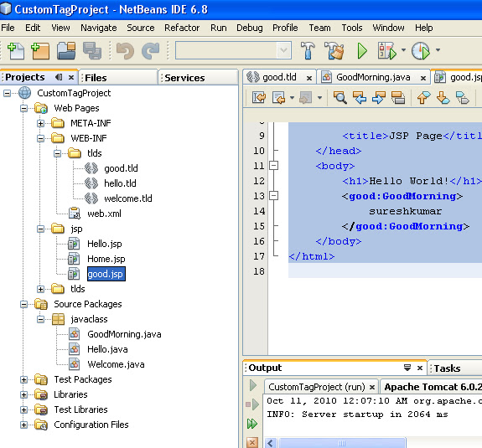Select welcome.tld file in tree
Image resolution: width=482 pixels, height=448 pixels.
pyautogui.click(x=128, y=198)
